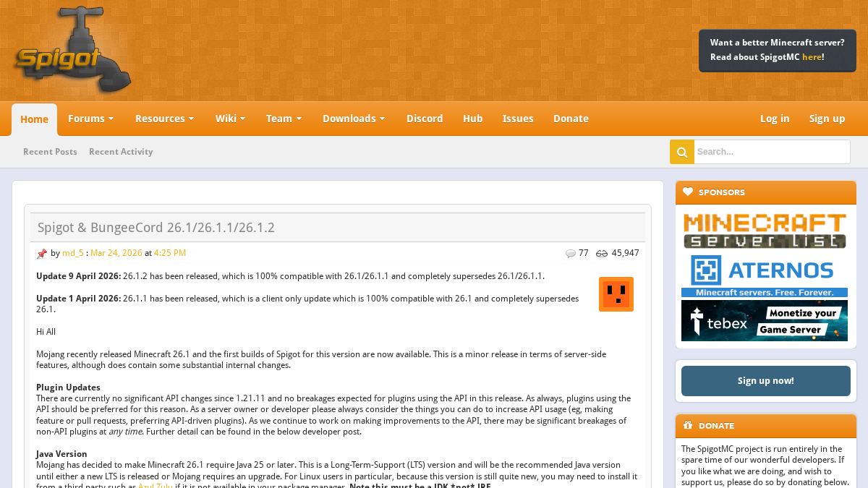This screenshot has height=488, width=868.
Task: Click the Spigot faucet logo
Action: pyautogui.click(x=72, y=49)
